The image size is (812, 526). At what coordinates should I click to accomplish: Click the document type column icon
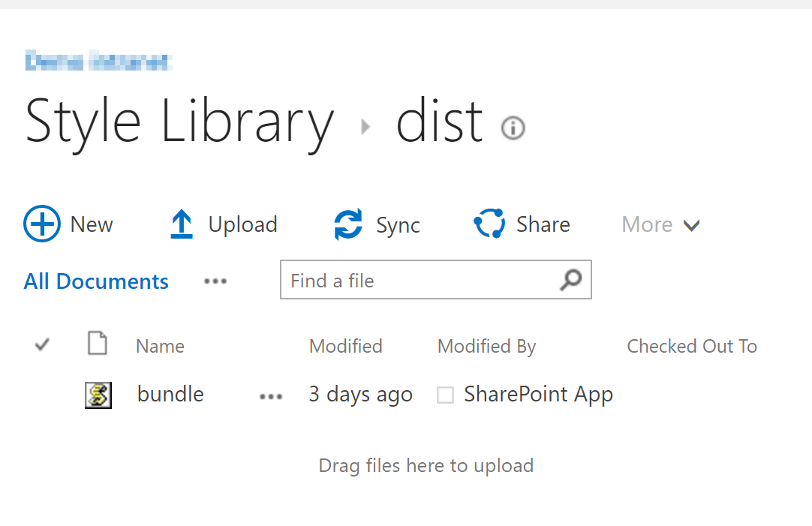98,343
